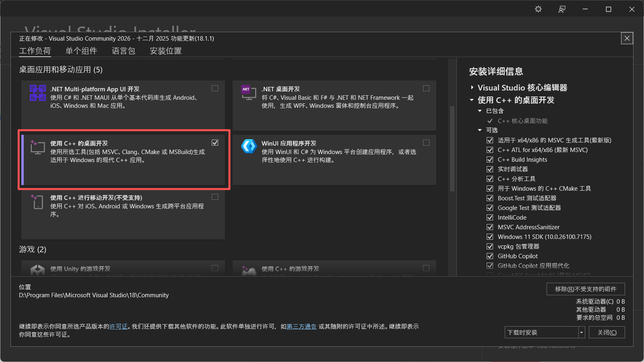Screen dimensions: 644x362
Task: Open theme settings sun icon in title bar
Action: [538, 9]
